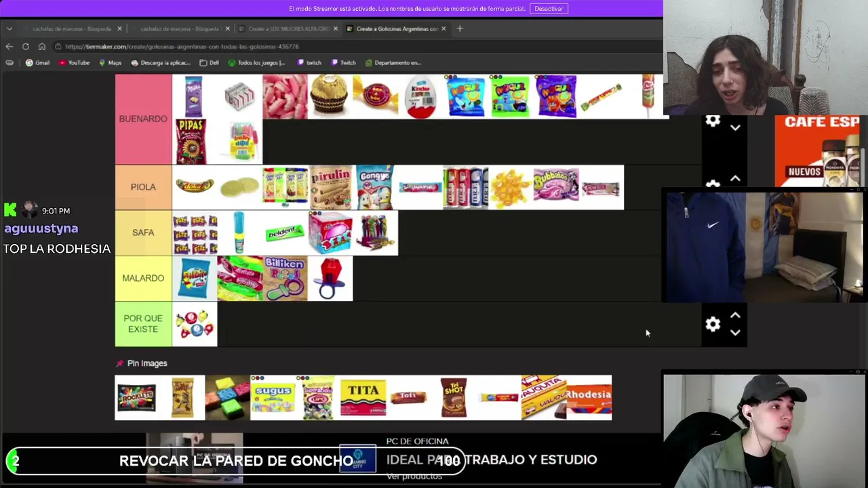Move the POR QUE EXISTE row down
The height and width of the screenshot is (488, 868).
pyautogui.click(x=735, y=333)
